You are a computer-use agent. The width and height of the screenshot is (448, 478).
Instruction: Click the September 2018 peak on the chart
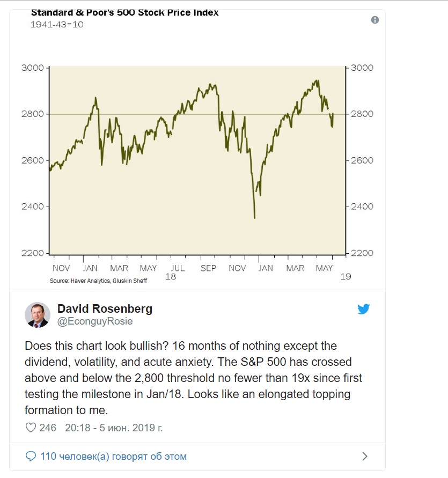click(x=210, y=84)
